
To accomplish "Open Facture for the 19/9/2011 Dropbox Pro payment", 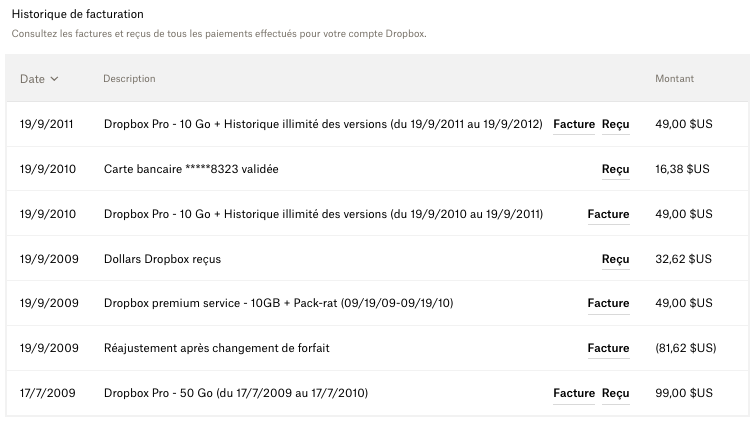I will point(574,125).
